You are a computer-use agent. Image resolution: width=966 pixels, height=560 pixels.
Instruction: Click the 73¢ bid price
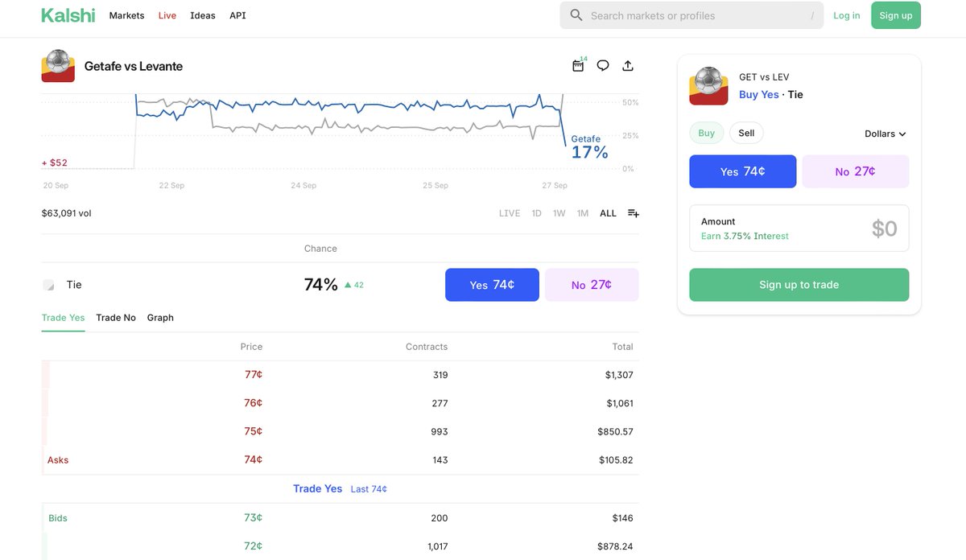(254, 518)
